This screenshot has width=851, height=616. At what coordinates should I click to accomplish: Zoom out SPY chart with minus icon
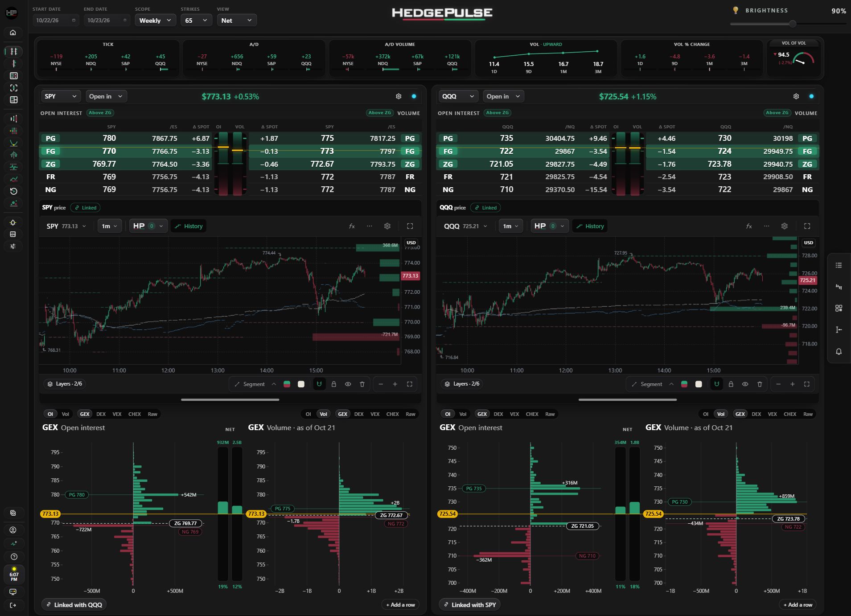pyautogui.click(x=381, y=384)
